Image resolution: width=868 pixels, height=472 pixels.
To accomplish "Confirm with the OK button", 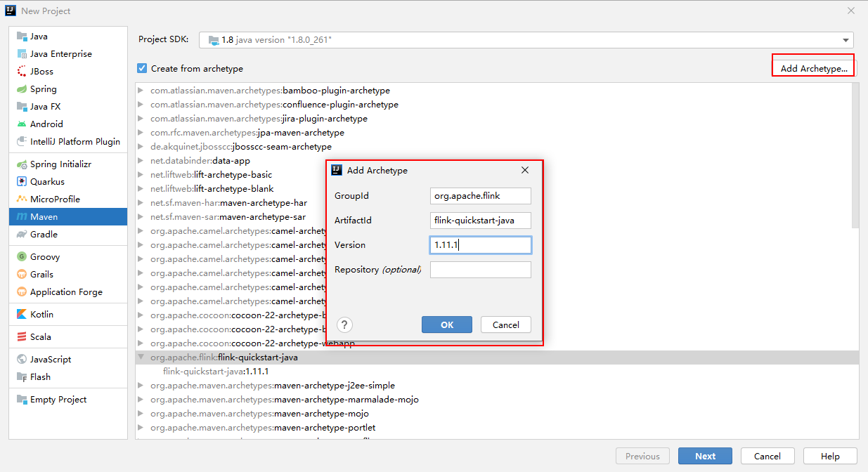I will coord(447,324).
